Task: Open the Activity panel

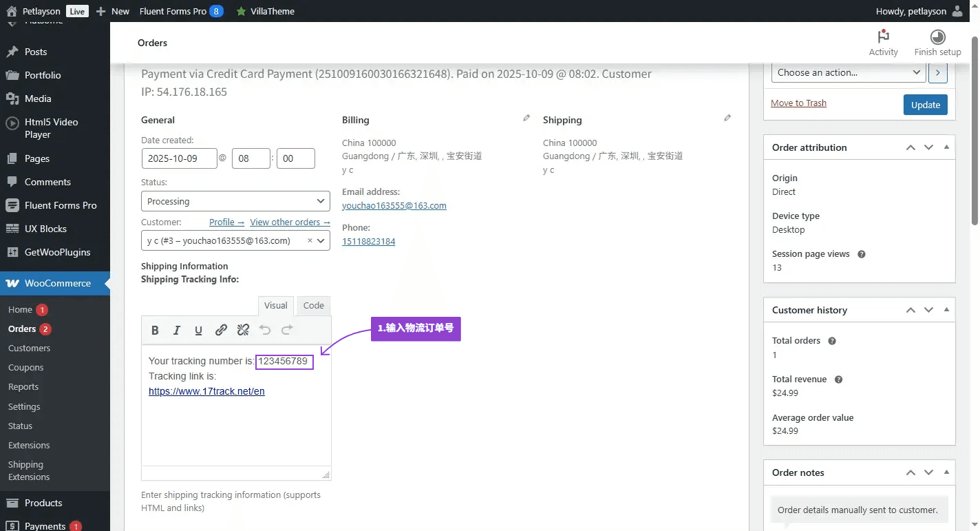Action: pos(883,43)
